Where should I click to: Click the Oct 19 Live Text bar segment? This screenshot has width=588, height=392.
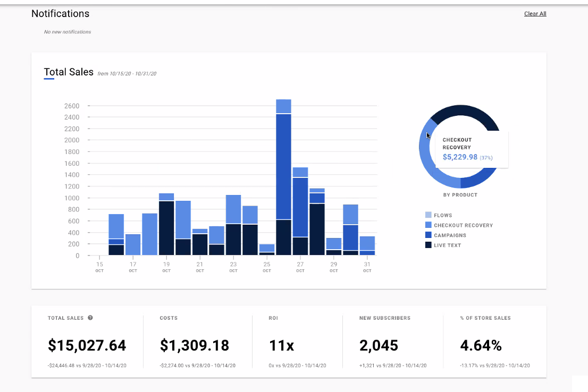(x=166, y=228)
